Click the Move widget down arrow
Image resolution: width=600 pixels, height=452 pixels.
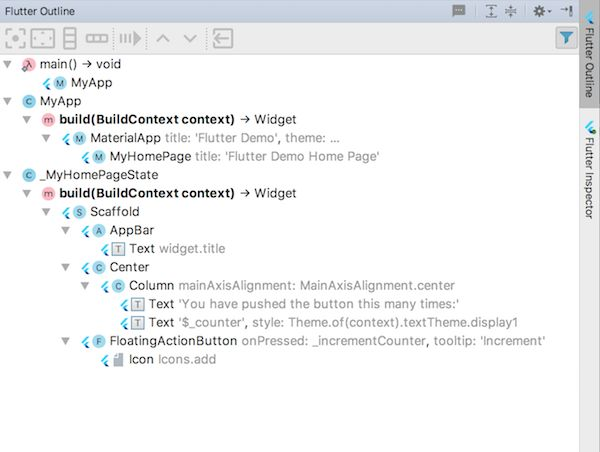pyautogui.click(x=190, y=38)
